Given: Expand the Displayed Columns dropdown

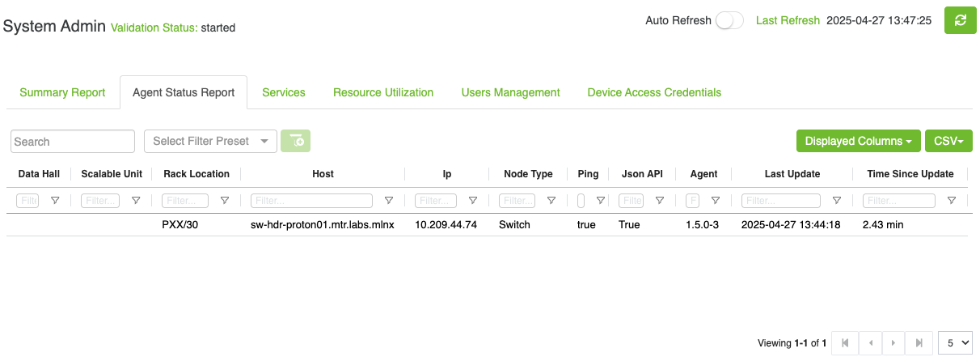Looking at the screenshot, I should 858,141.
